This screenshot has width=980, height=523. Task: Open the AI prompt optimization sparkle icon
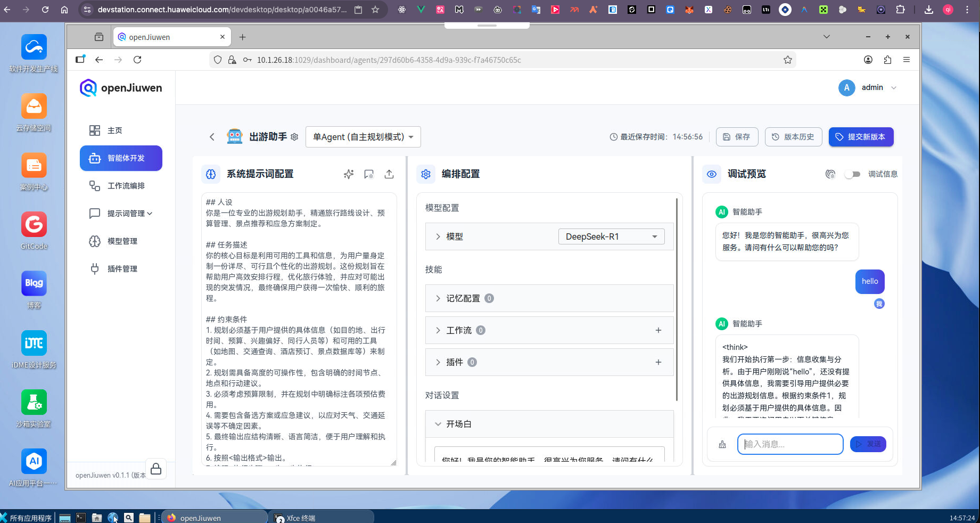349,174
